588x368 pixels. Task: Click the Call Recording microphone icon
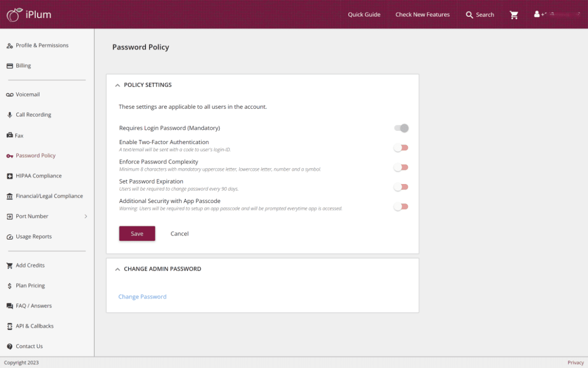click(x=9, y=115)
